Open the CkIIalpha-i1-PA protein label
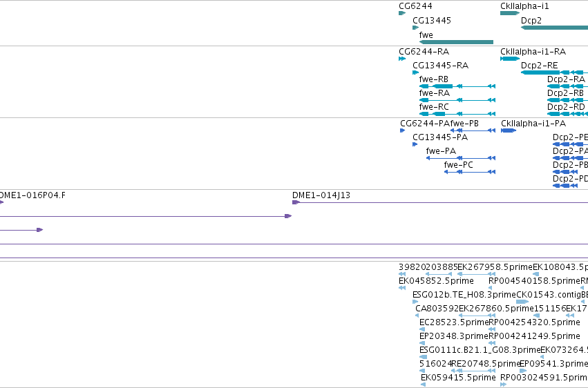Image resolution: width=588 pixels, height=388 pixels. coord(533,124)
